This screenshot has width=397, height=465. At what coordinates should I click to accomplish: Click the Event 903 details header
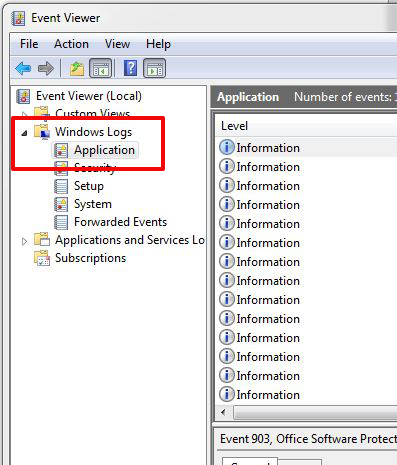308,439
